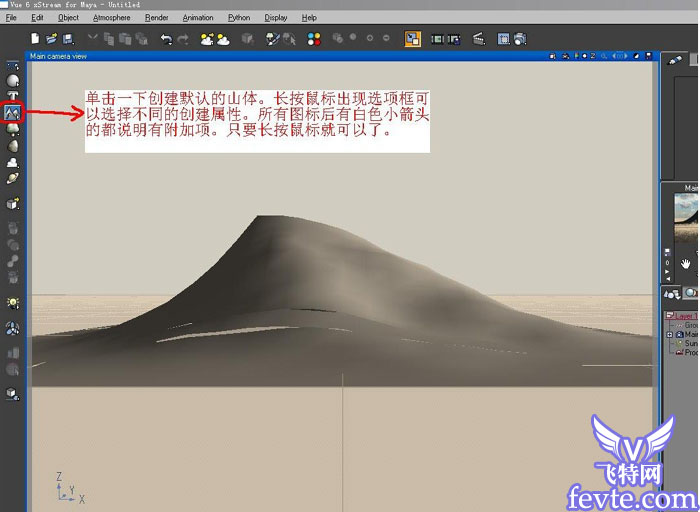Viewport: 700px width, 512px height.
Task: Click the bottom cube tool in left toolbar
Action: point(12,394)
